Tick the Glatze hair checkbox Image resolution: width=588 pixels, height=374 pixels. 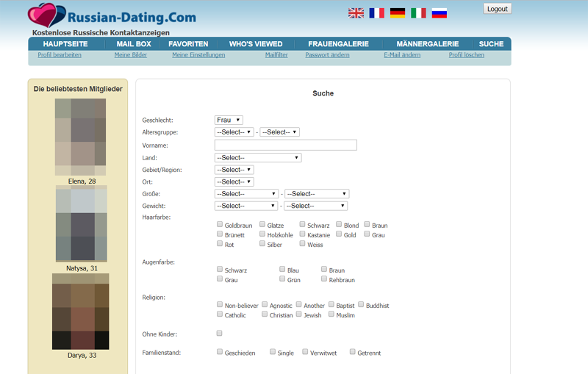coord(262,224)
